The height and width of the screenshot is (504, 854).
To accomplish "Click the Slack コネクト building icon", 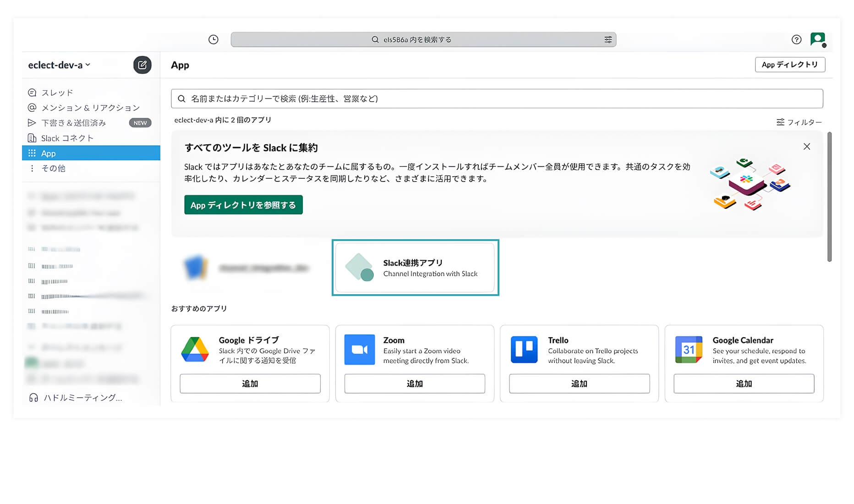I will point(32,138).
